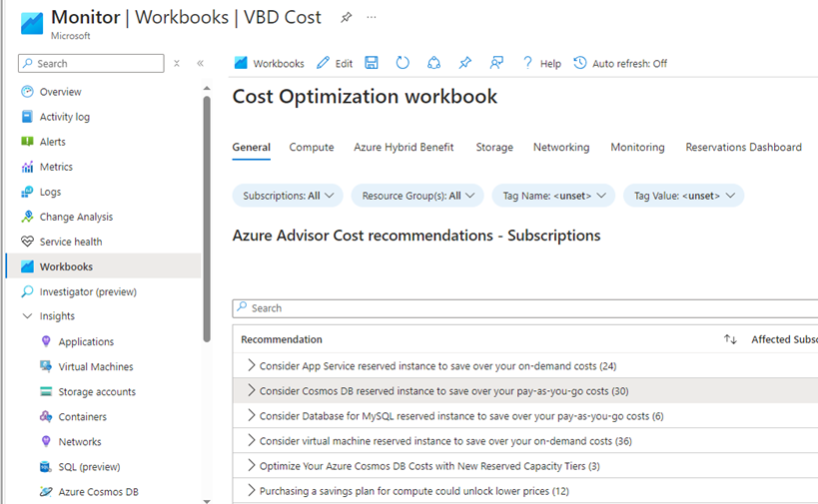
Task: Open the Azure Hybrid Benefit tab
Action: 404,148
